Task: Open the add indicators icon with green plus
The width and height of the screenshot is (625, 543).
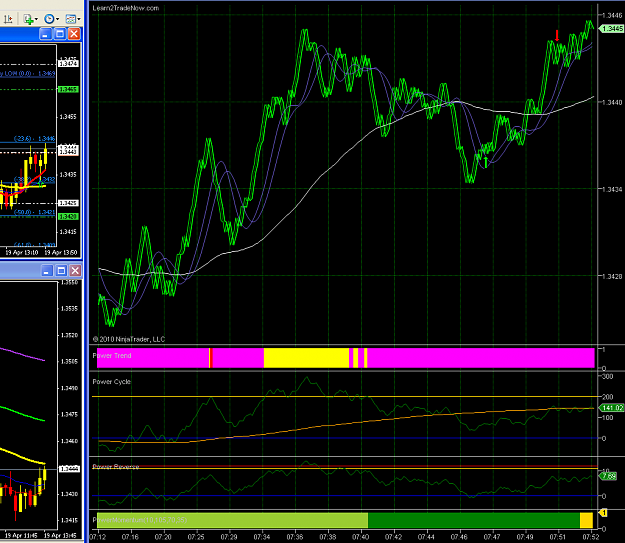Action: (28, 19)
